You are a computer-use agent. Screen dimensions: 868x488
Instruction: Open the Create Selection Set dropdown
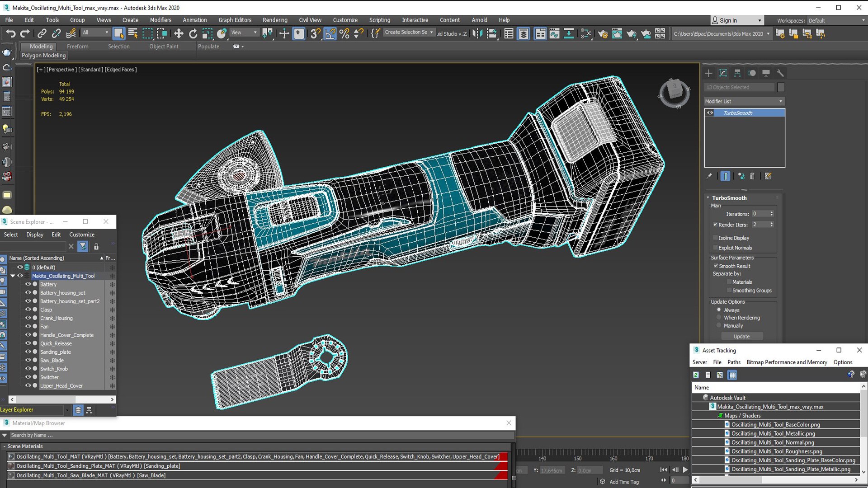[x=409, y=32]
